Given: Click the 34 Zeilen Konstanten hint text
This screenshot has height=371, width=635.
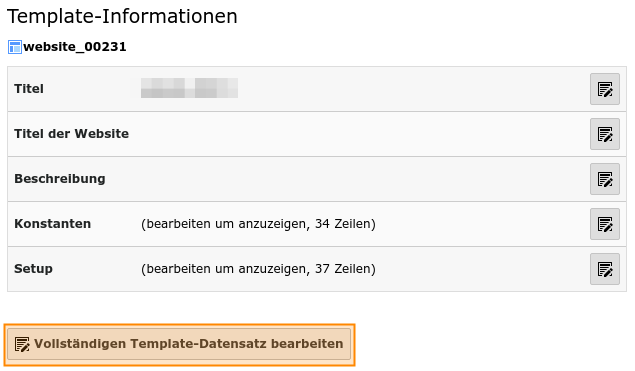Looking at the screenshot, I should (x=258, y=224).
